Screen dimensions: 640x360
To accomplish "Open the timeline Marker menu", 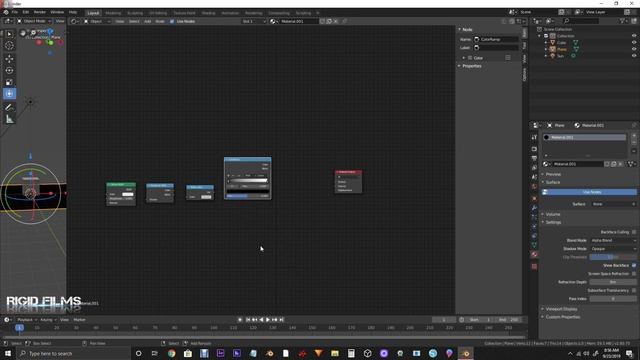I will (x=80, y=320).
